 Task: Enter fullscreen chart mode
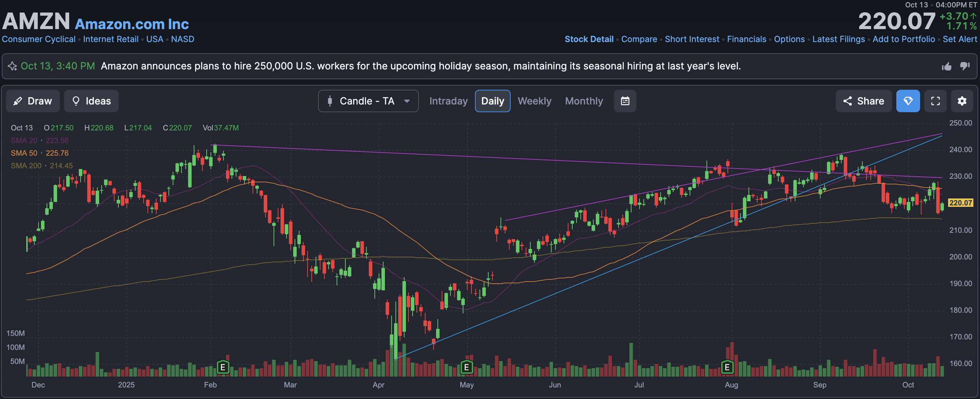(935, 101)
